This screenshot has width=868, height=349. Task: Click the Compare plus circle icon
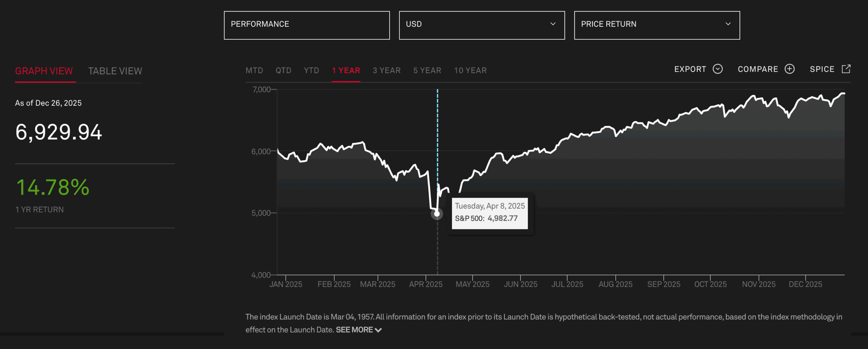pos(790,69)
